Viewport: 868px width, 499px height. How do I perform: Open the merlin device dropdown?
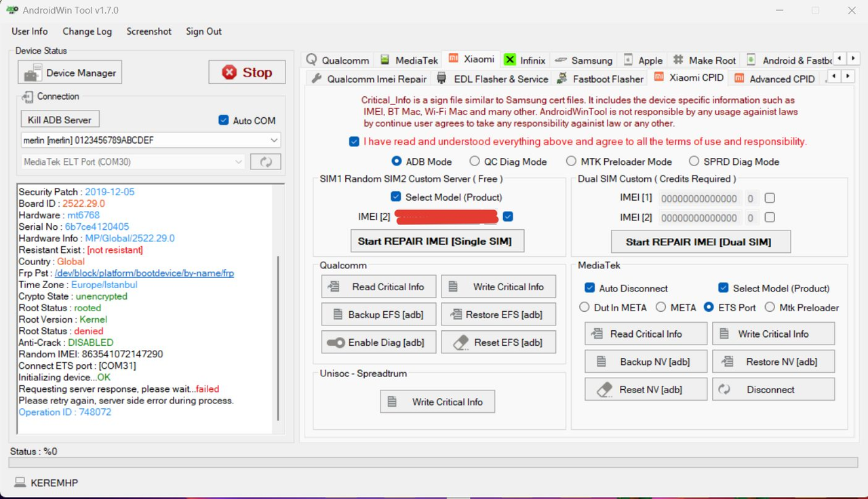(x=151, y=140)
